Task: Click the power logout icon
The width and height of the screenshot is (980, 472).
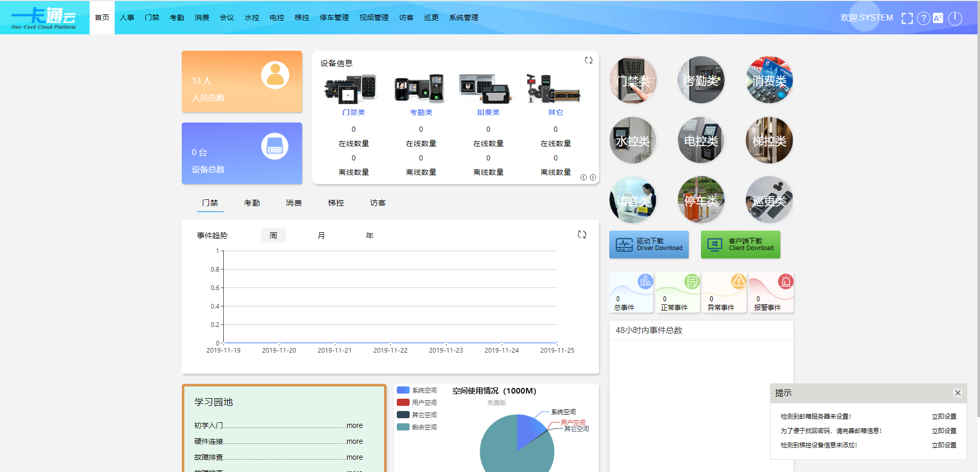Action: click(955, 18)
